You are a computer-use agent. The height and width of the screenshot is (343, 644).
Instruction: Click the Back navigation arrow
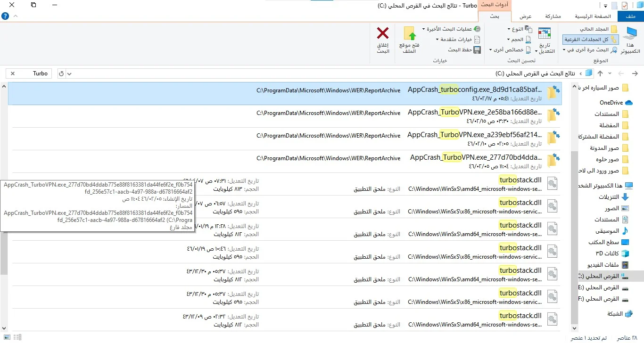tap(635, 73)
